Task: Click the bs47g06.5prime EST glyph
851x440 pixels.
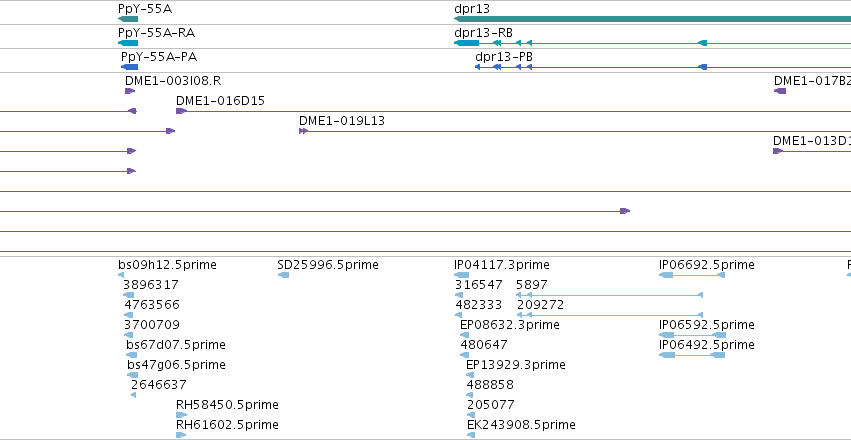Action: (132, 375)
